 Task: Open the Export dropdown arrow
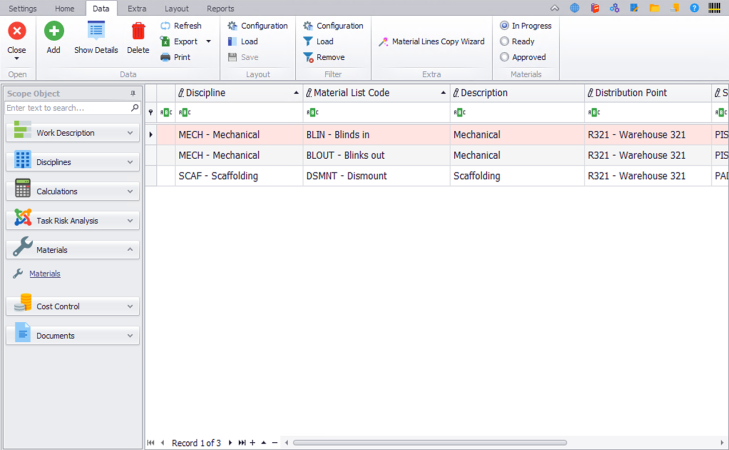pyautogui.click(x=208, y=42)
